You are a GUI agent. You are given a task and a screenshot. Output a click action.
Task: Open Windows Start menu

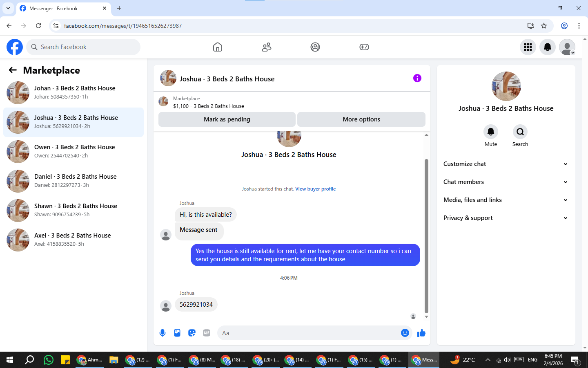[10, 360]
